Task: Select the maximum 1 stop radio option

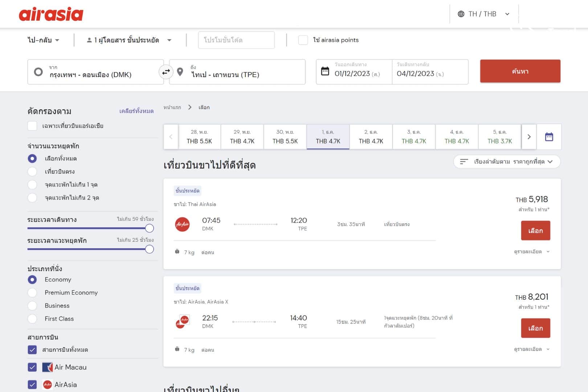Action: click(x=32, y=184)
